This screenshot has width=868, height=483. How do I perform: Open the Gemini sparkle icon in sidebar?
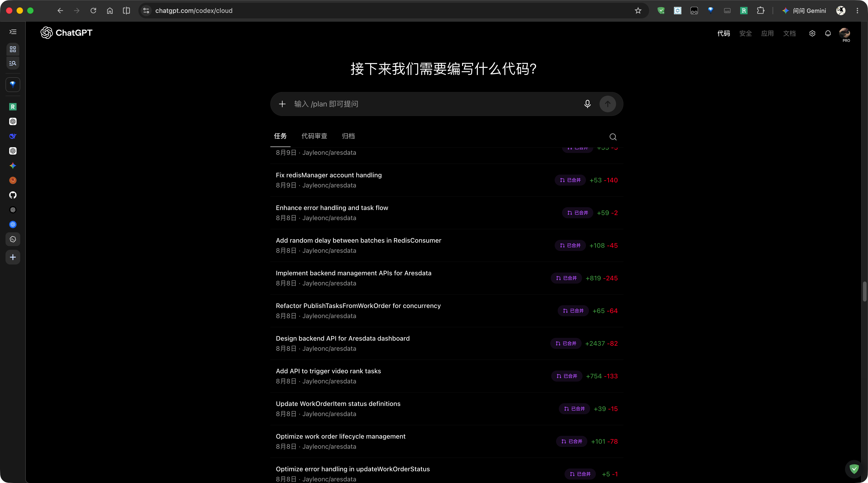(x=13, y=166)
